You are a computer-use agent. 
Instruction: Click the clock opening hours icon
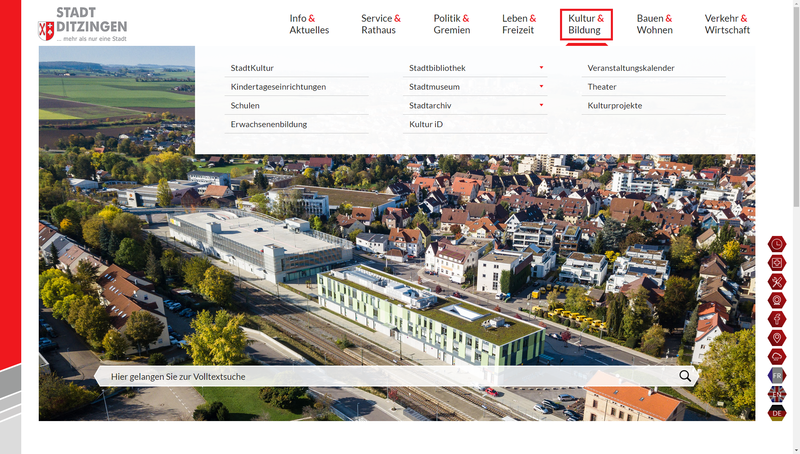777,244
